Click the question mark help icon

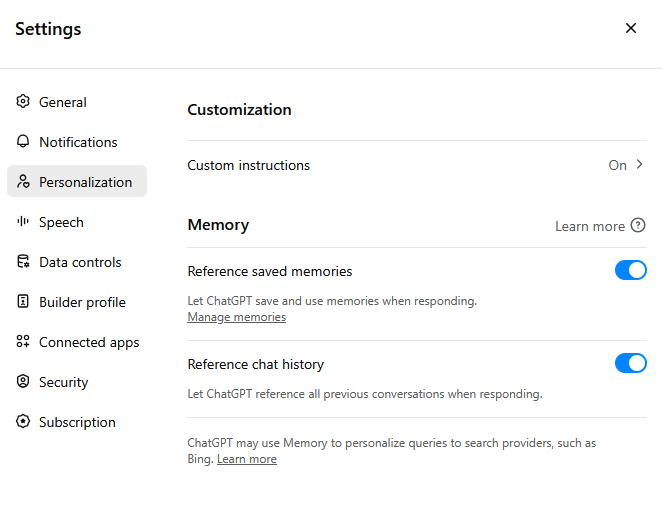click(638, 225)
